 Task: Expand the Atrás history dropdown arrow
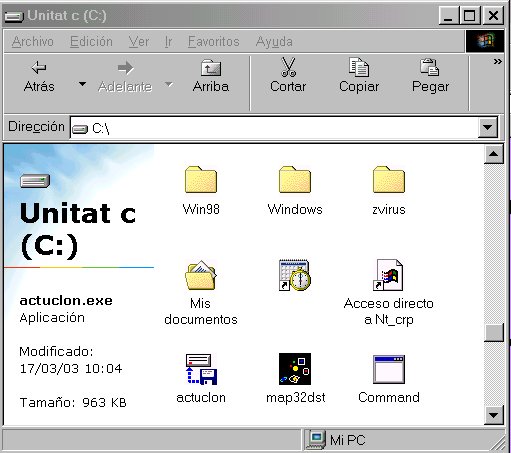tap(82, 84)
